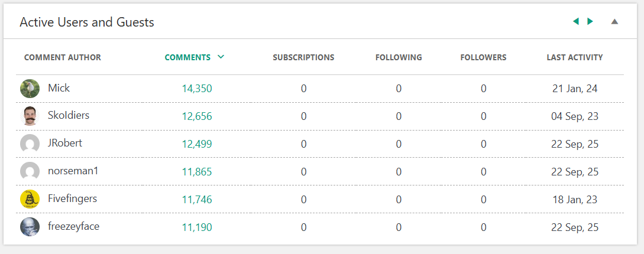The width and height of the screenshot is (644, 254).
Task: Sort by the Comment Author column
Action: 62,57
